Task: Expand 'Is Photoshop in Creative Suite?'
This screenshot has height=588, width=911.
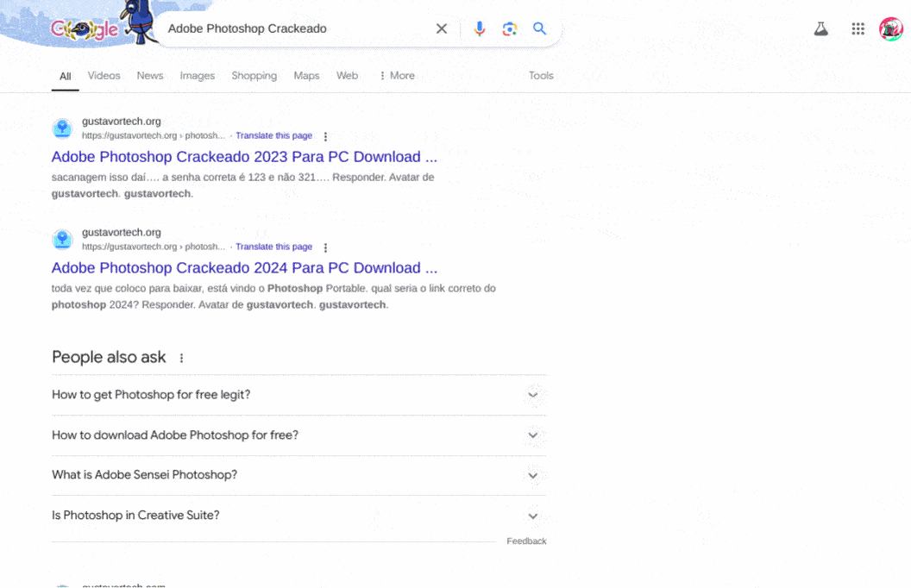Action: (x=298, y=516)
